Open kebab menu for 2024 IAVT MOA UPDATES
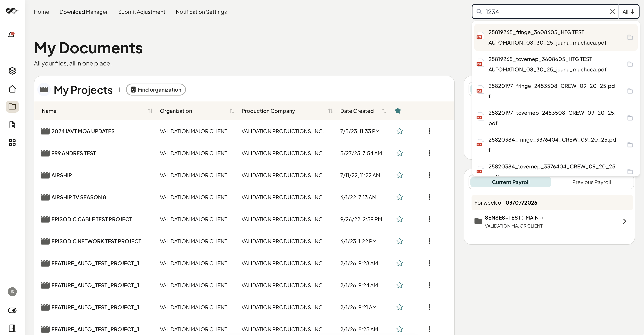 pyautogui.click(x=430, y=131)
